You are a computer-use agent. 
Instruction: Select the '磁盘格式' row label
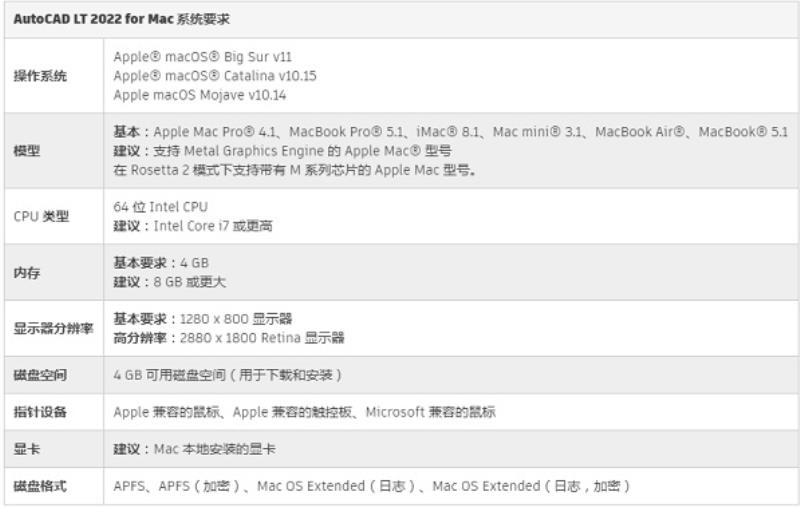[x=40, y=486]
